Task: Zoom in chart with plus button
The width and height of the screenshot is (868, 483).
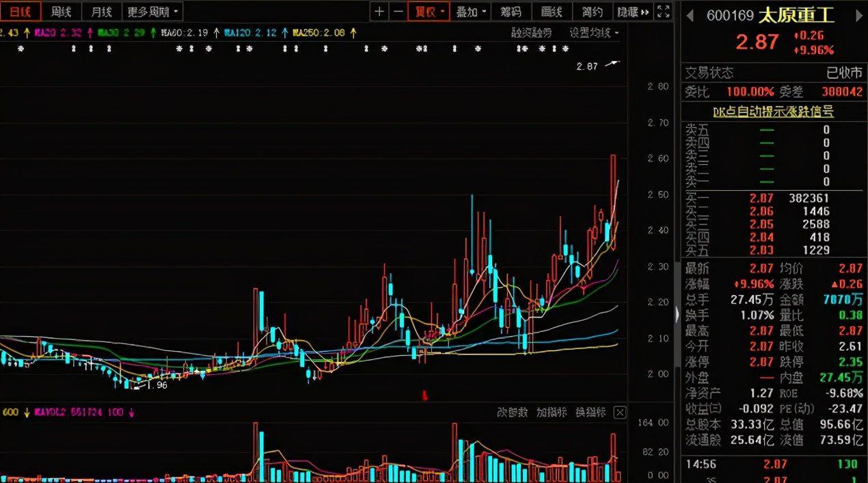Action: pyautogui.click(x=379, y=12)
